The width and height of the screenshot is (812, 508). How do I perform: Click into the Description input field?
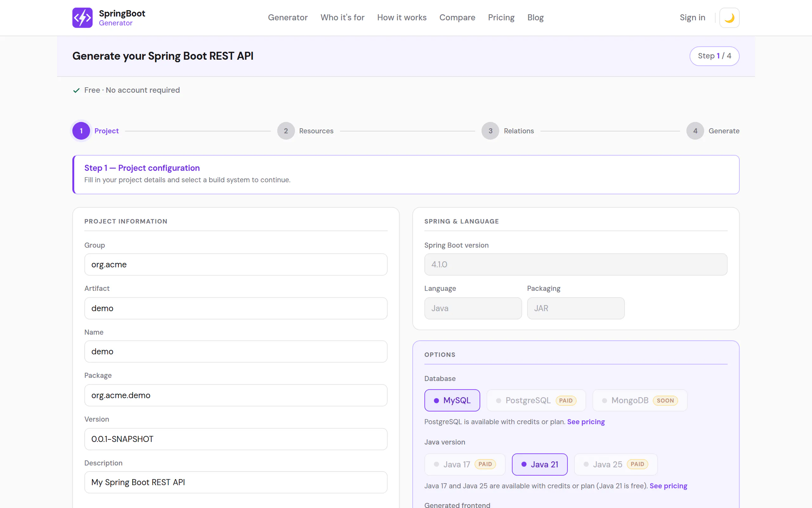[x=236, y=482]
